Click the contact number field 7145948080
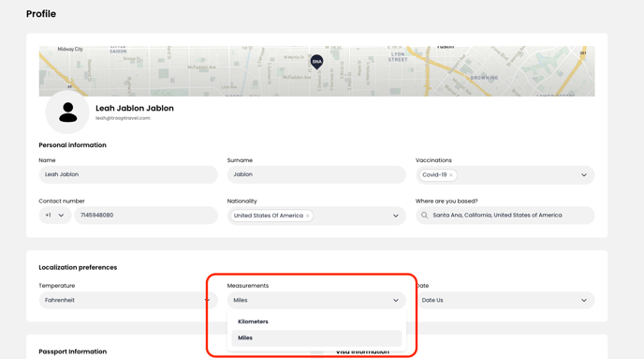Screen dimensions: 644x359 point(146,216)
